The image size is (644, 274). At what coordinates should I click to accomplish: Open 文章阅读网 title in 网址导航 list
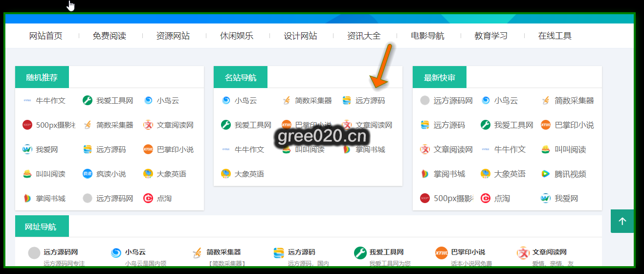tap(549, 252)
